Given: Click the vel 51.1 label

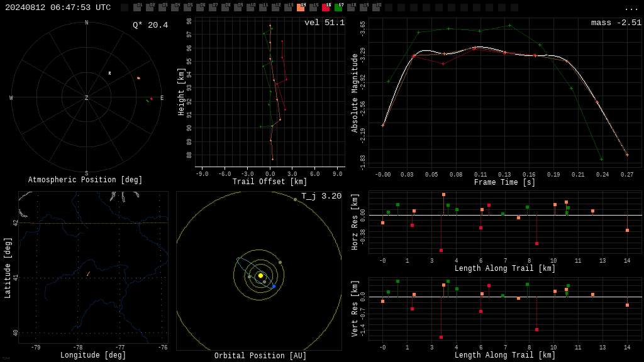Looking at the screenshot, I should [x=325, y=23].
